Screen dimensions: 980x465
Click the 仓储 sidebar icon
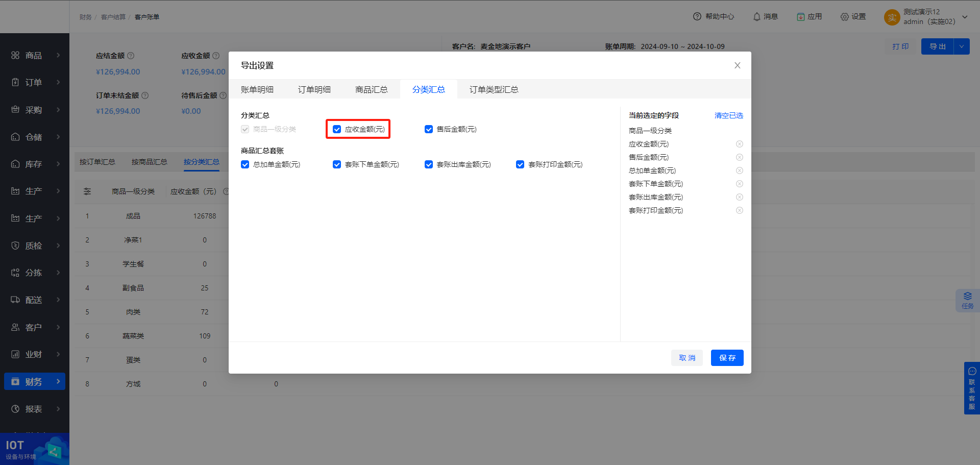(x=15, y=137)
